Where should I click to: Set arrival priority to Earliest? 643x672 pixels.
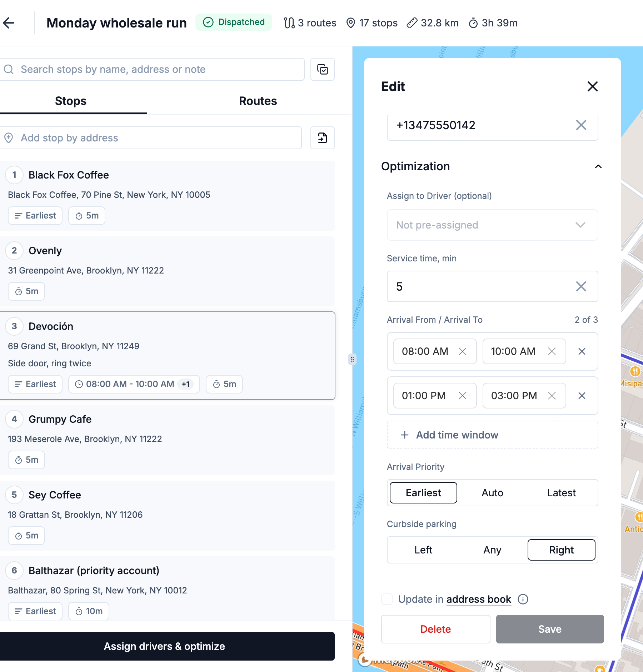click(423, 493)
